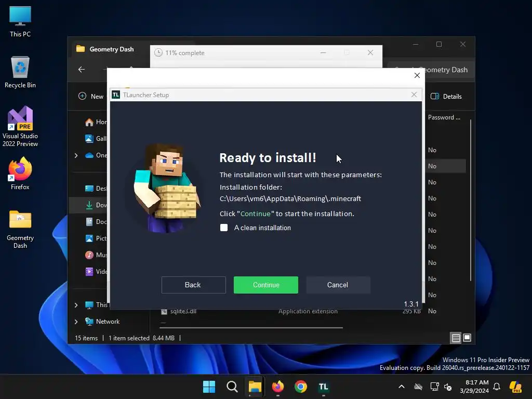Image resolution: width=532 pixels, height=399 pixels.
Task: Expand the OneDrive tree node
Action: 76,155
